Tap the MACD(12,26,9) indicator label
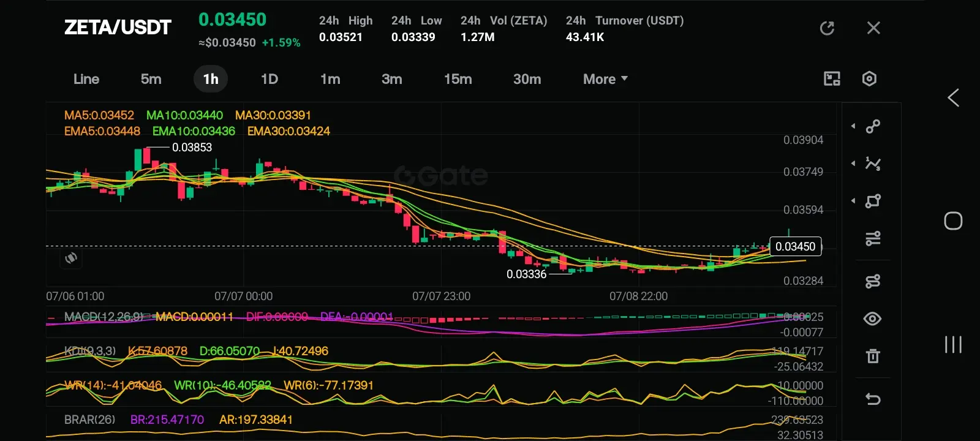 pyautogui.click(x=104, y=317)
